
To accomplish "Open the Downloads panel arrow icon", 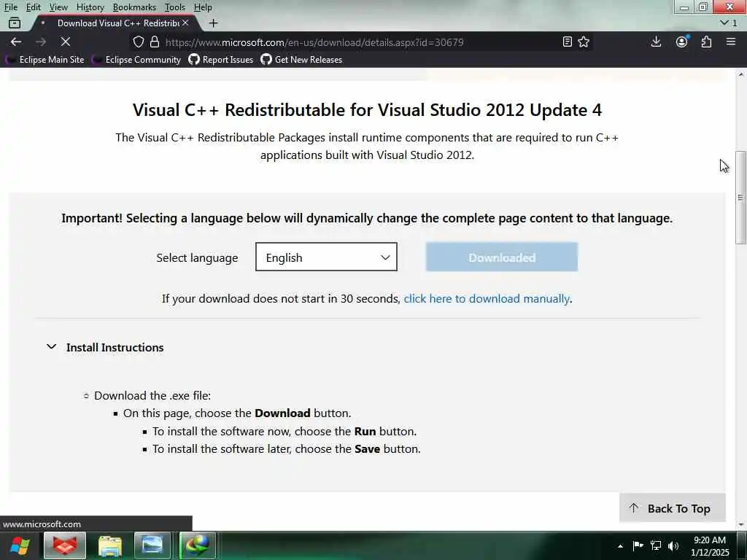I will pyautogui.click(x=656, y=42).
